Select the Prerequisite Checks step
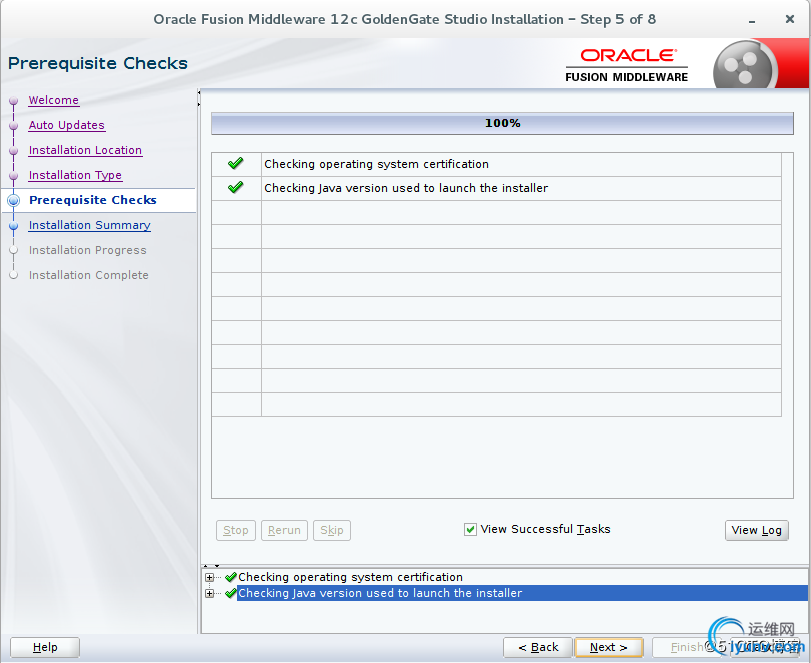 pyautogui.click(x=93, y=200)
